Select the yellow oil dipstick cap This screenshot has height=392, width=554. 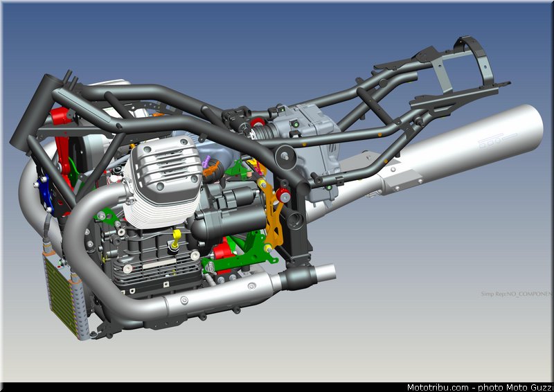point(176,238)
